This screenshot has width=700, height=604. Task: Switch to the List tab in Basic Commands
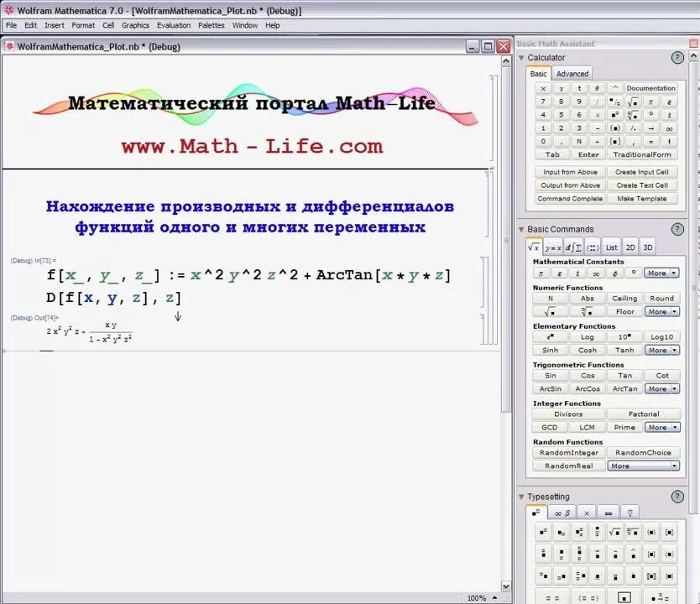pos(612,247)
